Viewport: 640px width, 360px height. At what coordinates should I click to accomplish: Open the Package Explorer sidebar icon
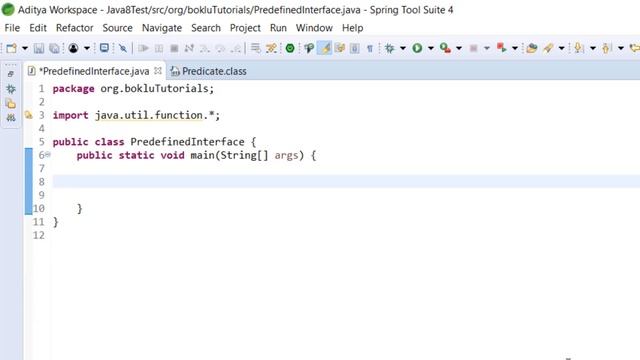[11, 104]
